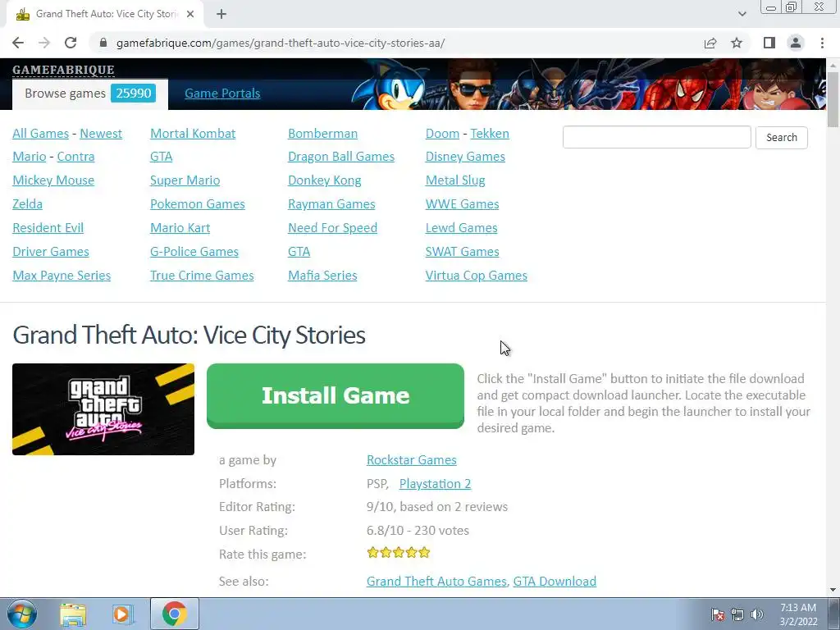Open the True Crime Games link
Image resolution: width=840 pixels, height=630 pixels.
(x=202, y=276)
